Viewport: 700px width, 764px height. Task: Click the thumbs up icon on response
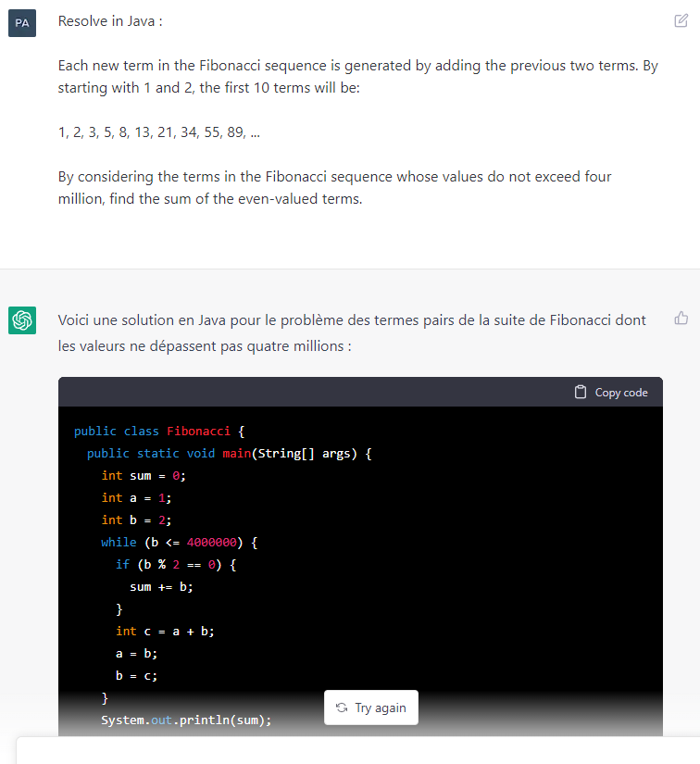681,319
